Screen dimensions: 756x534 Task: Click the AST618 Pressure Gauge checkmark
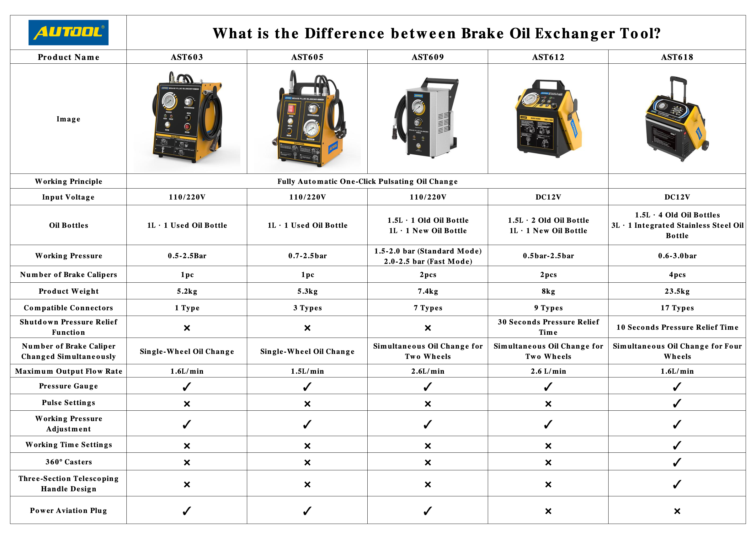pos(677,387)
